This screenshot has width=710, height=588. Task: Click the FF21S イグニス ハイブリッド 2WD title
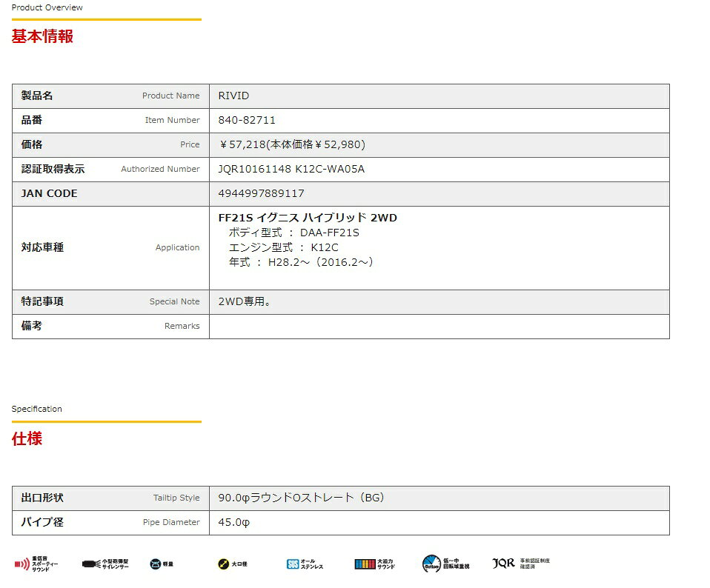308,218
